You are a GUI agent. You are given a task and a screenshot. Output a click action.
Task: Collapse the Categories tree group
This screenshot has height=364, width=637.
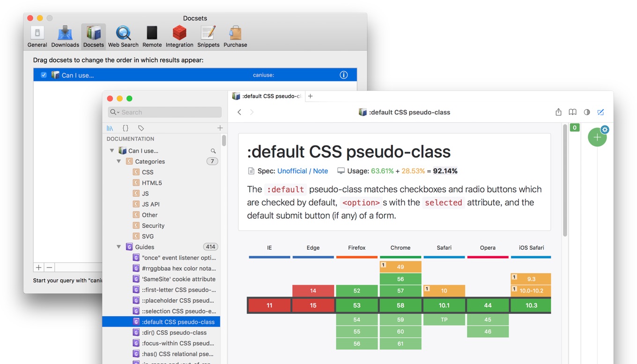[x=119, y=162]
